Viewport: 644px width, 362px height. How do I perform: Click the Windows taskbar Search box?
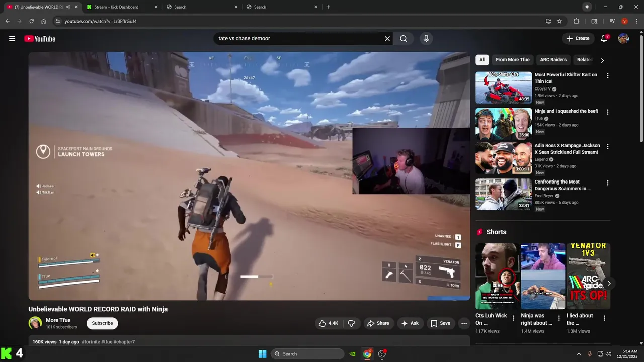tap(307, 354)
